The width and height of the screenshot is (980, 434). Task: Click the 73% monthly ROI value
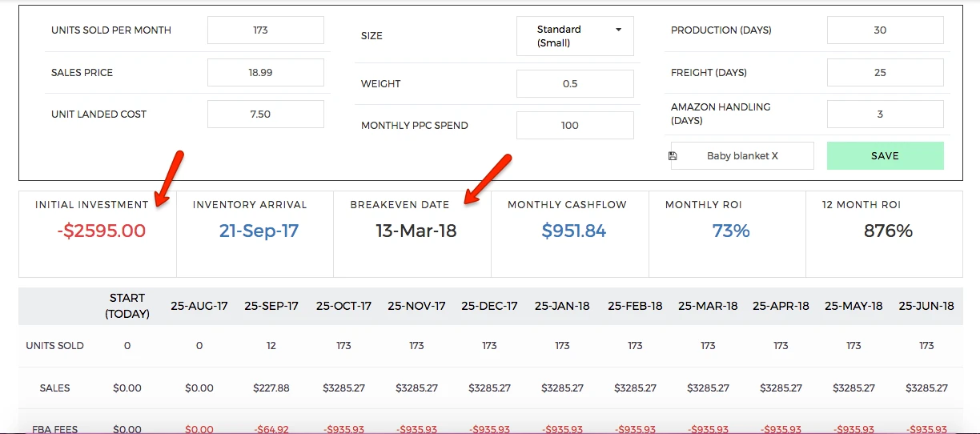tap(731, 231)
